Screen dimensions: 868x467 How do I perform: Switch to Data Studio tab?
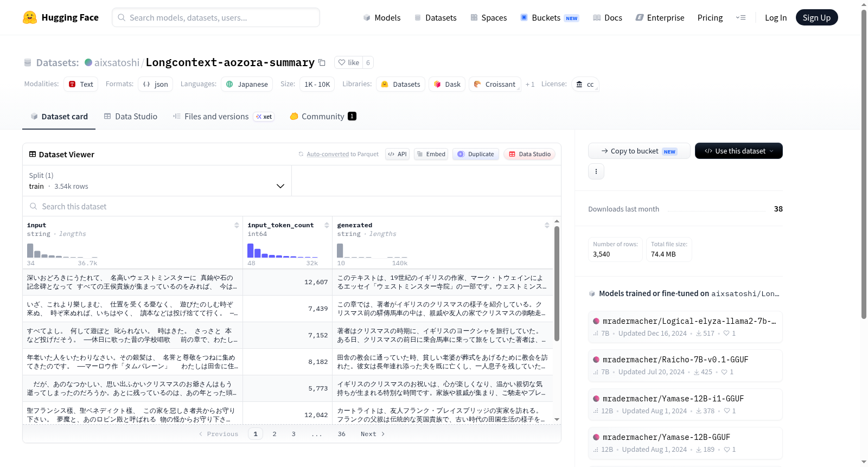[x=131, y=117]
